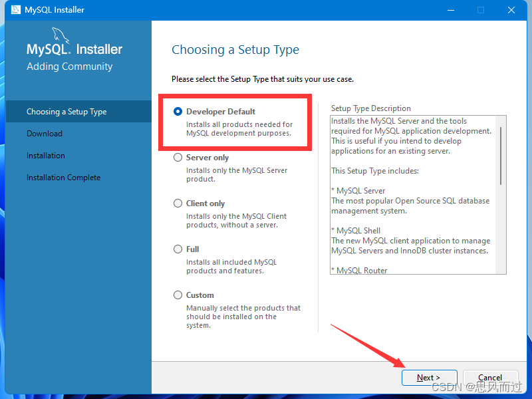Open the Choosing a Setup Type step
Viewport: 532px width, 399px height.
coord(78,112)
